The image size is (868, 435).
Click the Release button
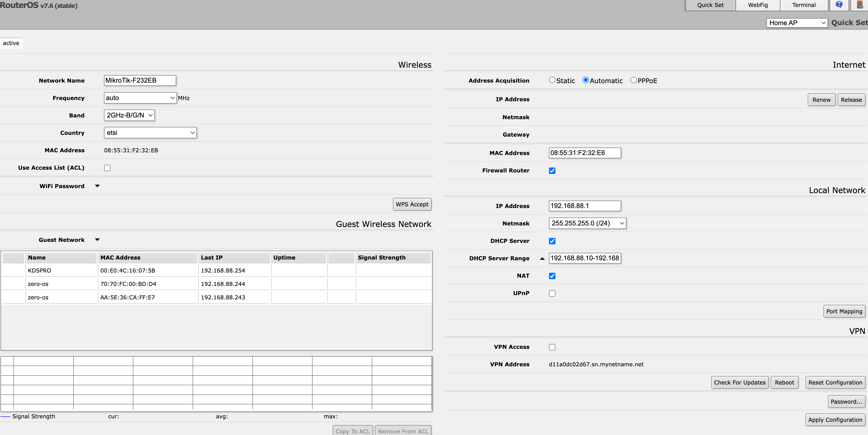(851, 100)
